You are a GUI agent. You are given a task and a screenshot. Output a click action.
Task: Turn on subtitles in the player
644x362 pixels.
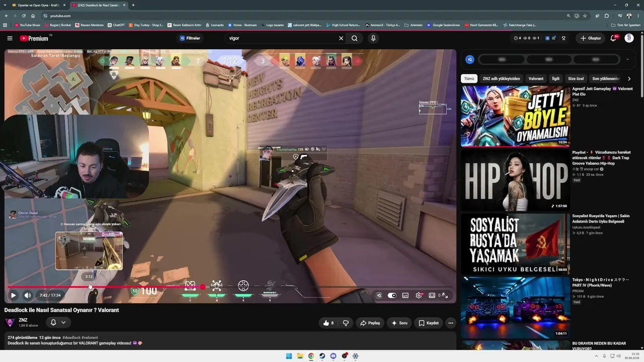pyautogui.click(x=405, y=295)
